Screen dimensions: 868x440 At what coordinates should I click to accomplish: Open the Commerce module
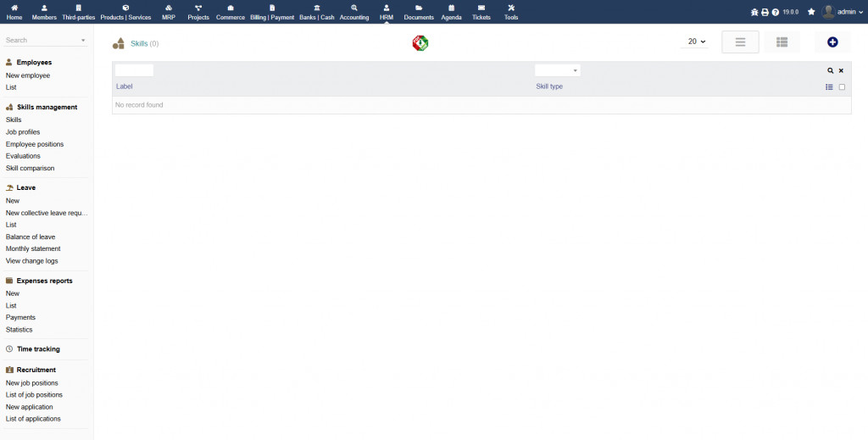(x=231, y=12)
